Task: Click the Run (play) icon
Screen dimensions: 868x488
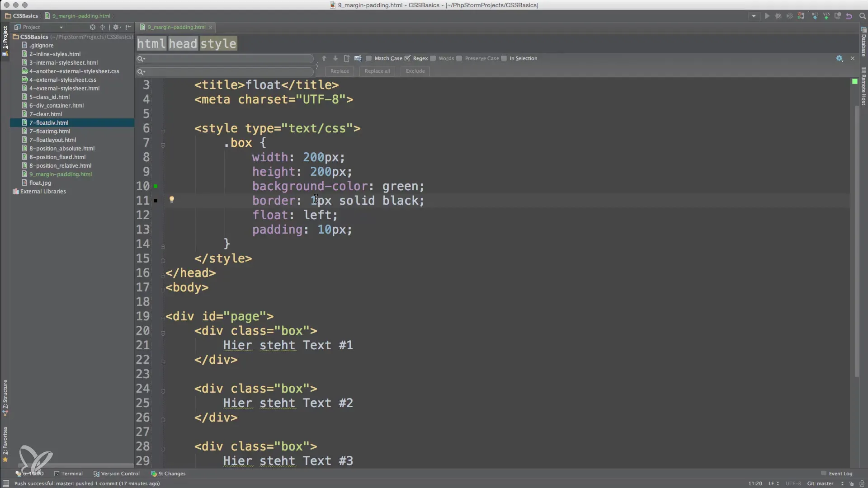Action: 767,16
